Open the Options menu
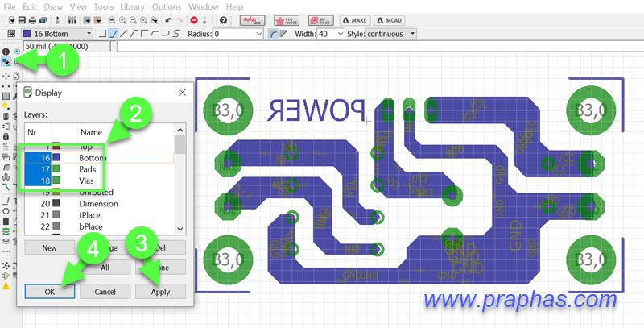 point(167,7)
